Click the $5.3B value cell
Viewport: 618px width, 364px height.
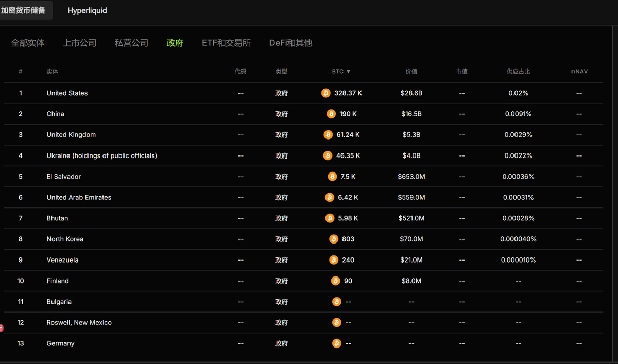(x=411, y=135)
